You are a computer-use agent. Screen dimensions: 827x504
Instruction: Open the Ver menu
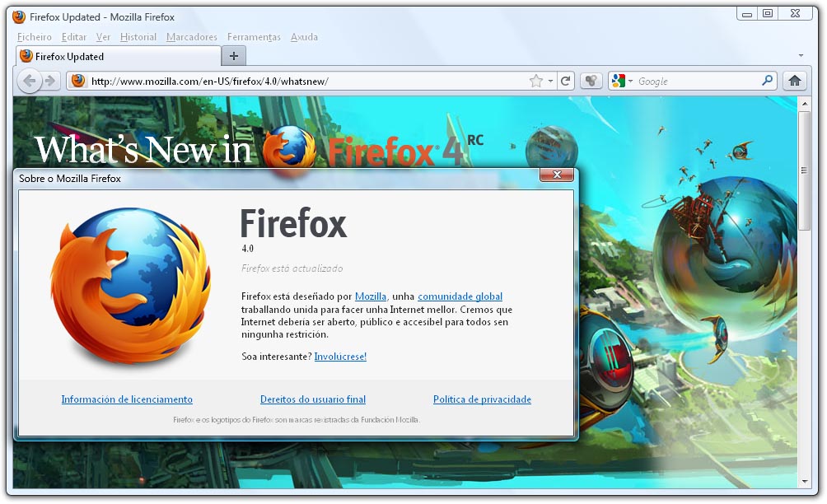pyautogui.click(x=103, y=37)
